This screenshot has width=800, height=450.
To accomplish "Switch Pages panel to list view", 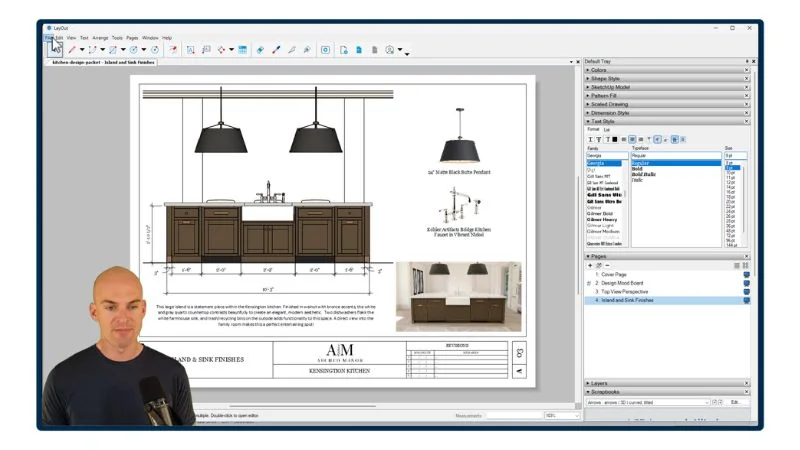I will [x=737, y=265].
